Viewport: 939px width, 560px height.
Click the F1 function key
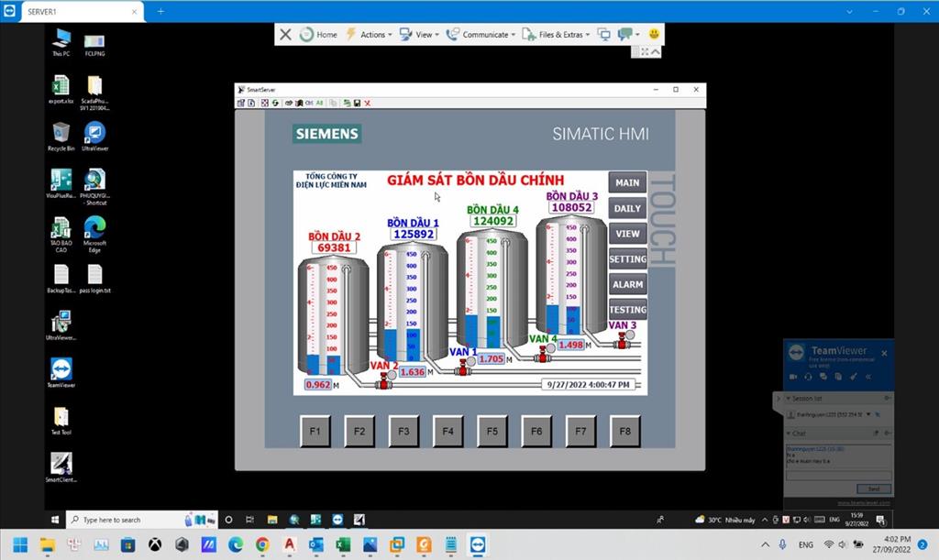[315, 431]
